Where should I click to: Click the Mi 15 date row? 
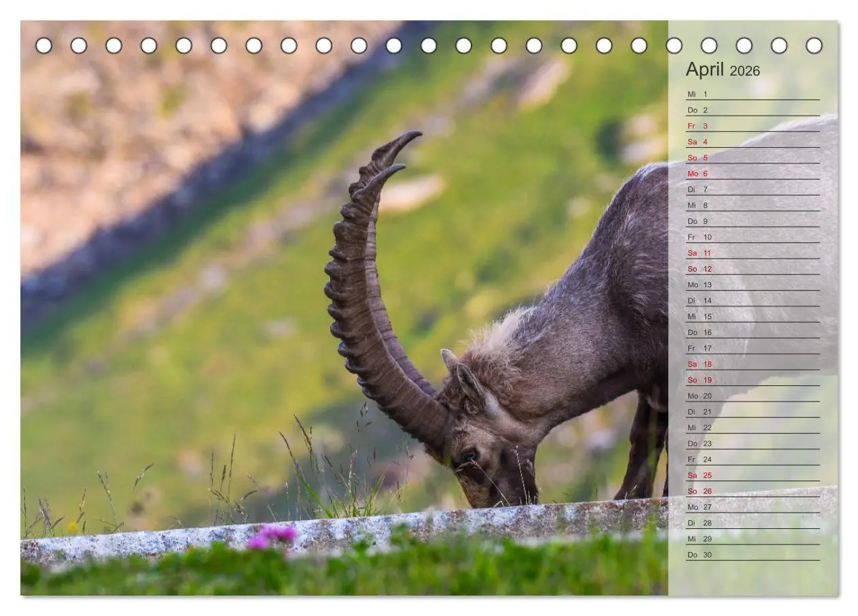pyautogui.click(x=752, y=317)
